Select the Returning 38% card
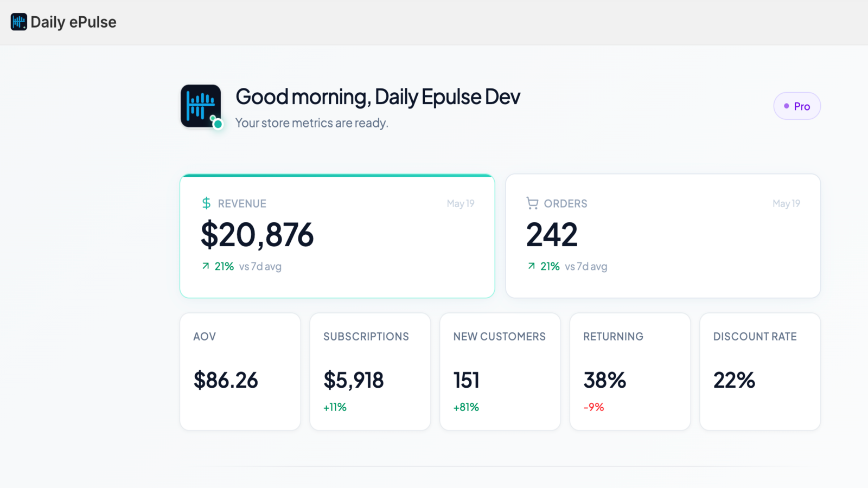 630,371
